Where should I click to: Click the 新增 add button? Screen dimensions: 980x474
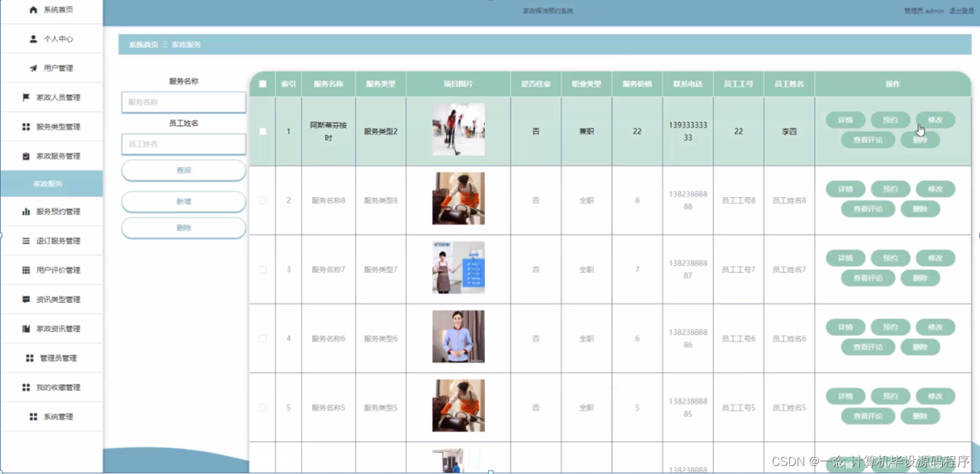click(184, 201)
